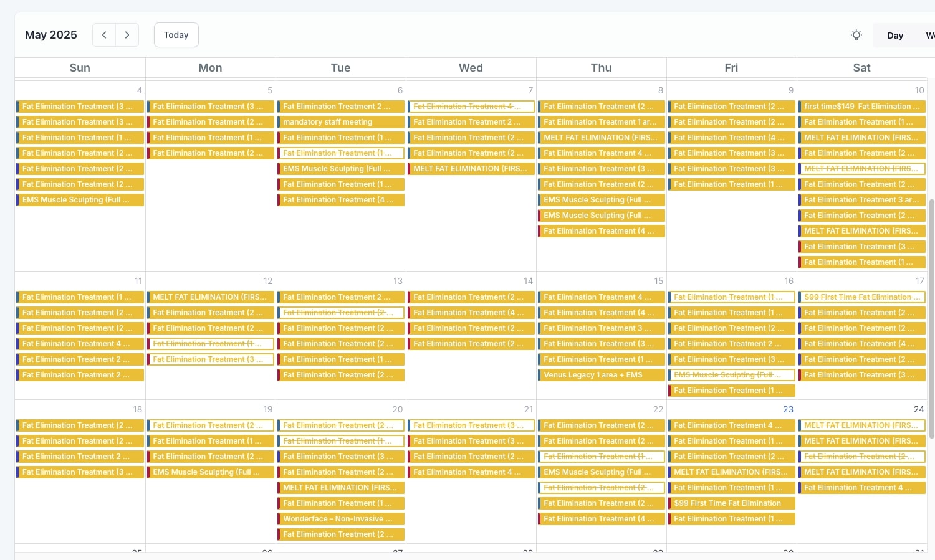
Task: Open crossed-out $99 First Time Fat Elimination on May 17
Action: (861, 297)
